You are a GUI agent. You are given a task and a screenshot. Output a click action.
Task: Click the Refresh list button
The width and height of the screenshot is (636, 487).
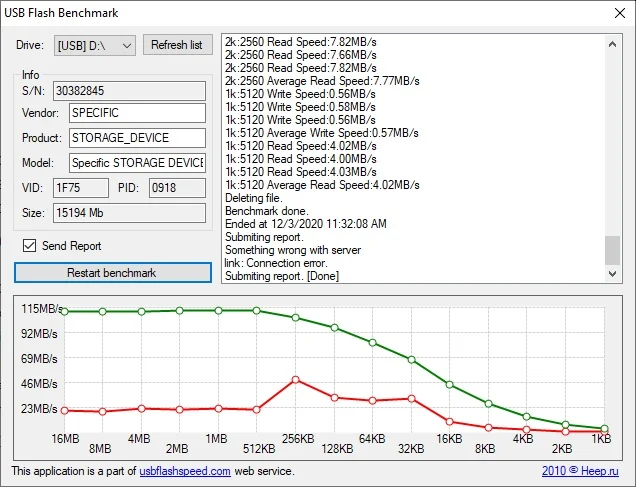pos(178,45)
